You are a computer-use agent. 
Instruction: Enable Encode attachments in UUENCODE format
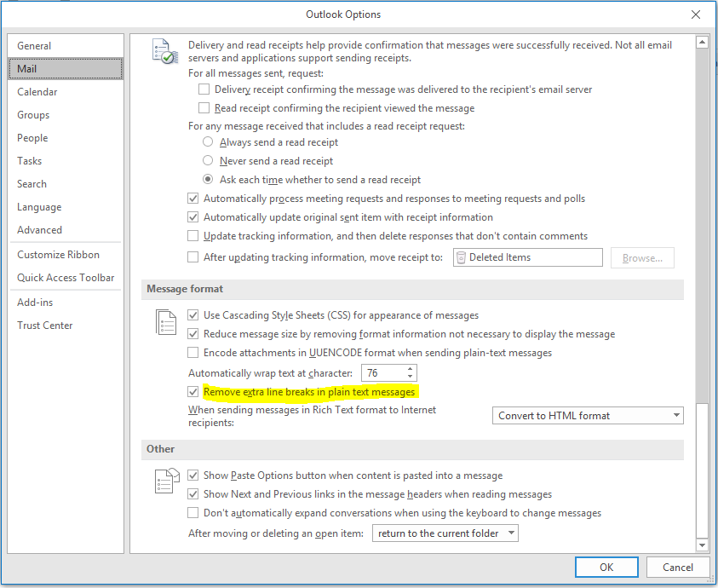tap(192, 353)
